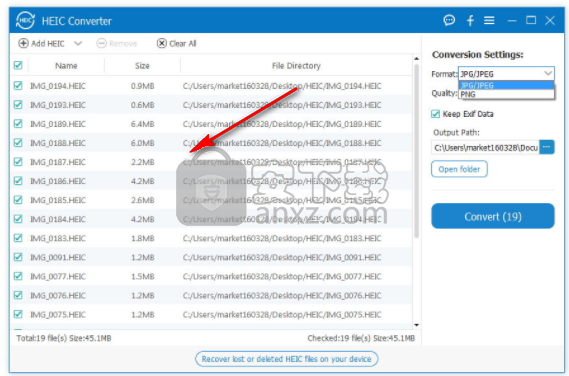Image resolution: width=569 pixels, height=376 pixels.
Task: Toggle the select-all checkbox in header
Action: [x=18, y=65]
